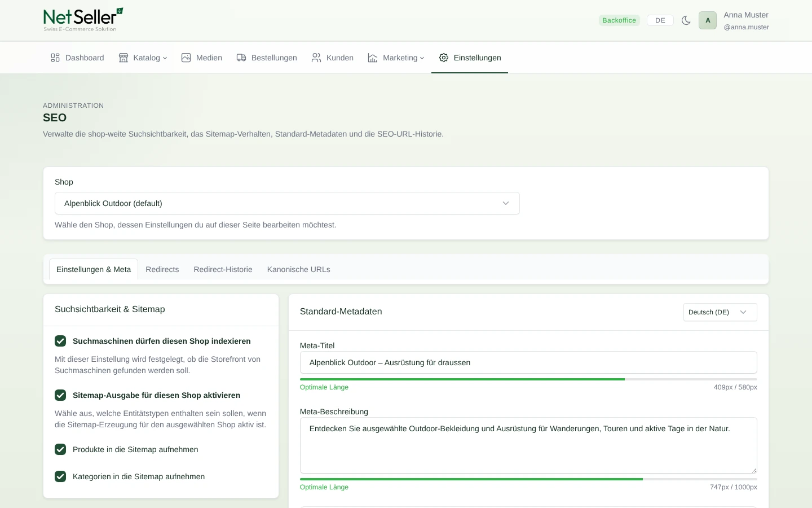Open the Einstellungen nav item

click(x=470, y=58)
